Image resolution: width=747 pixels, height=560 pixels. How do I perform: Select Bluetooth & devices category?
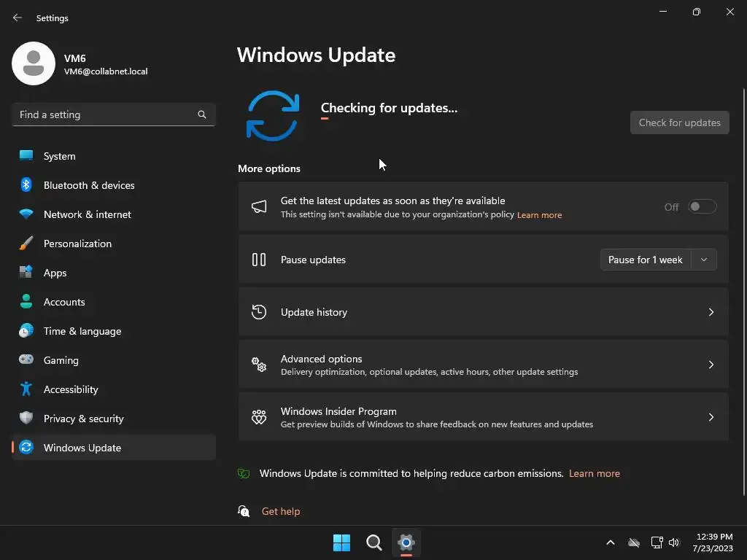click(114, 184)
